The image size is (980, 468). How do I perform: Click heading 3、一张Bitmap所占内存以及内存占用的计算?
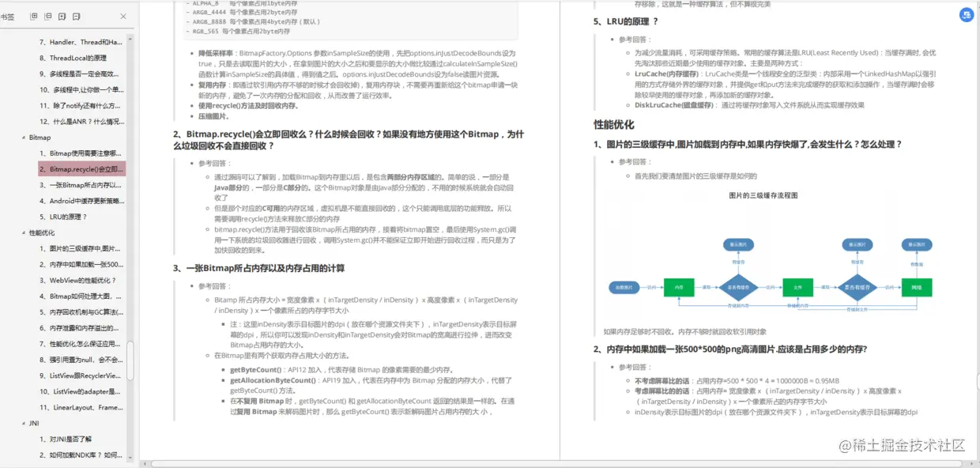(x=258, y=268)
